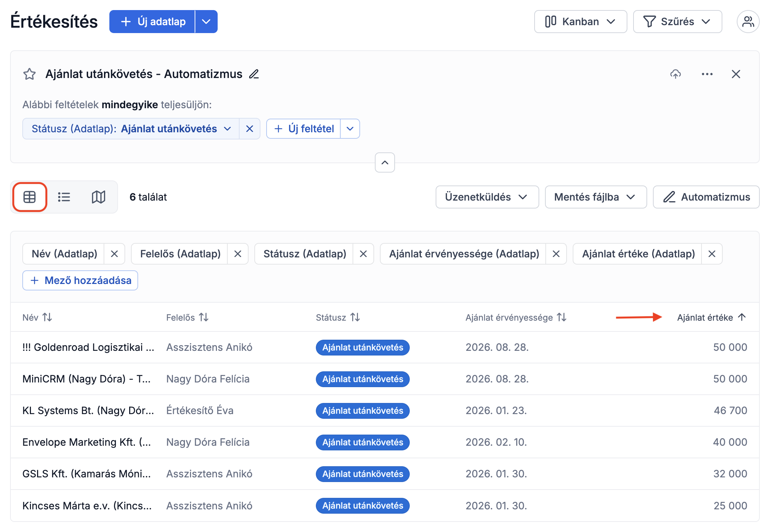Click Értékesítő Éva responsible cell
Image resolution: width=772 pixels, height=532 pixels.
pyautogui.click(x=200, y=411)
